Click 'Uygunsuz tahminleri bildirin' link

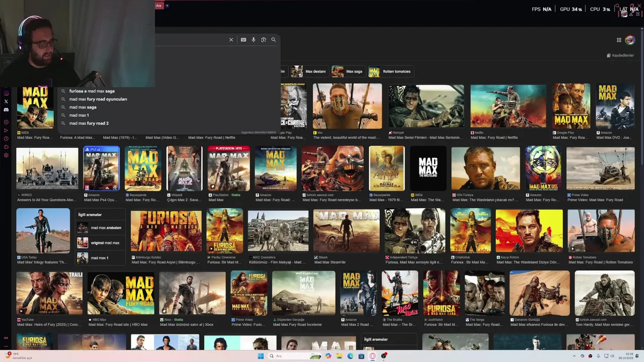(x=259, y=132)
